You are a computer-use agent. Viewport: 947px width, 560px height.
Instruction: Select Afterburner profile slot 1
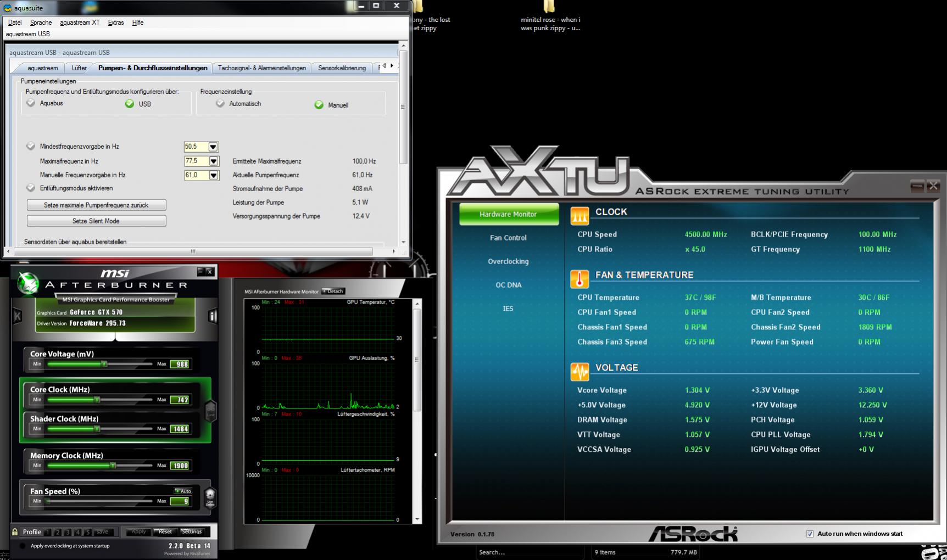pyautogui.click(x=48, y=532)
